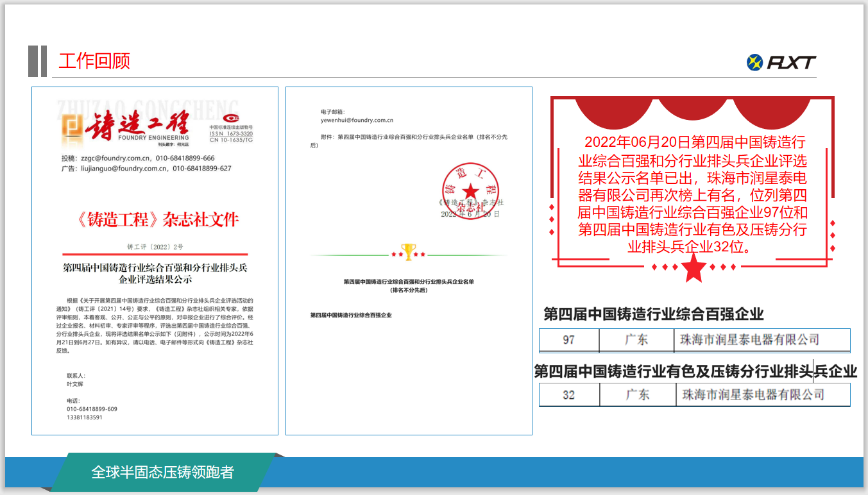Click the yewenhui@foundry.com.cn email link
This screenshot has height=495, width=868.
coord(357,120)
